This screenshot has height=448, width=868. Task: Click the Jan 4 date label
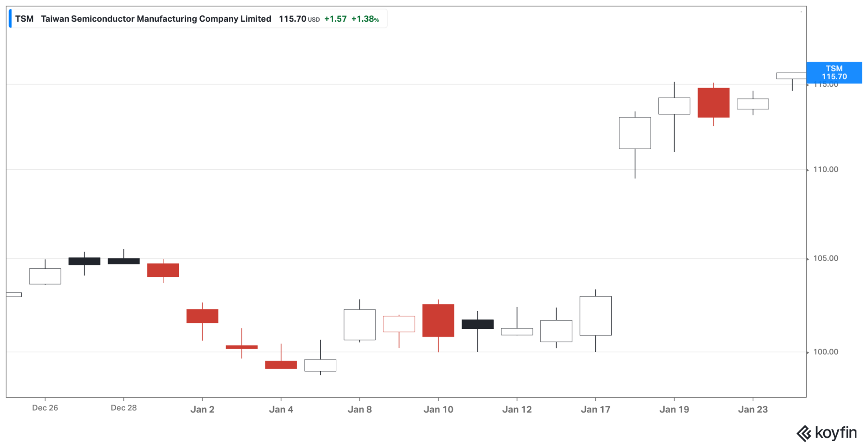pyautogui.click(x=281, y=410)
